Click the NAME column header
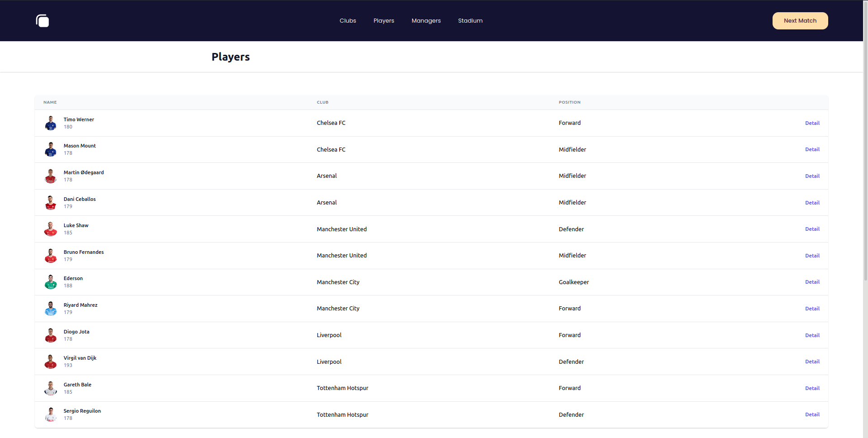 pos(50,102)
